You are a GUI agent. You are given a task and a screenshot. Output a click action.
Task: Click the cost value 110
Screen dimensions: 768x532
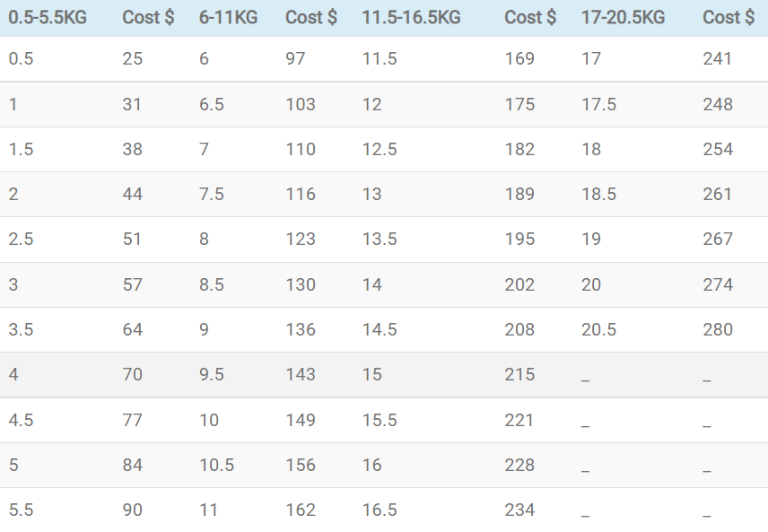pyautogui.click(x=300, y=150)
